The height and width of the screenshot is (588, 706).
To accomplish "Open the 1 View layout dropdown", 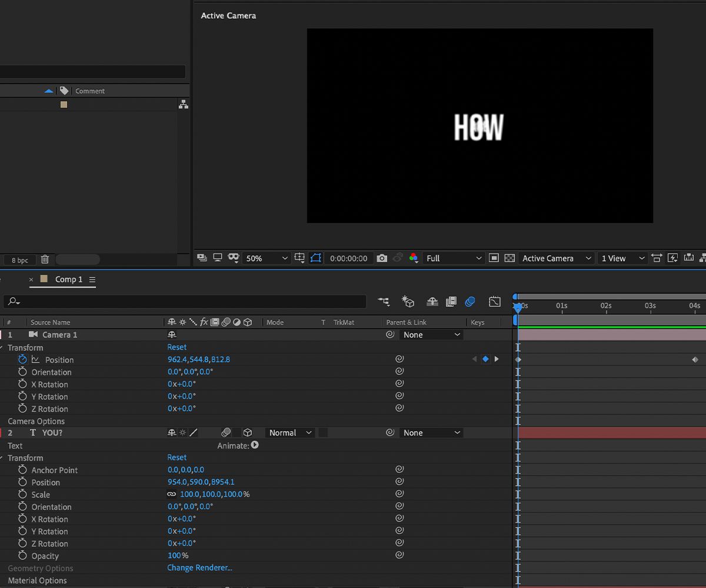I will 622,258.
